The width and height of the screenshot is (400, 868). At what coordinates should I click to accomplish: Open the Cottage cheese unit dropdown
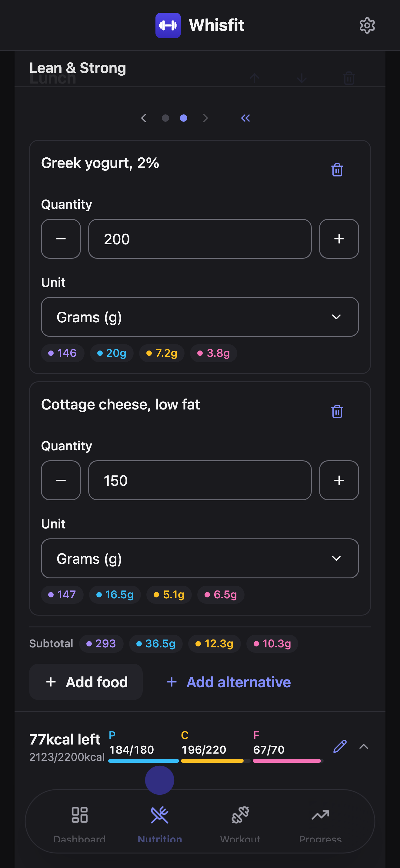[x=200, y=558]
